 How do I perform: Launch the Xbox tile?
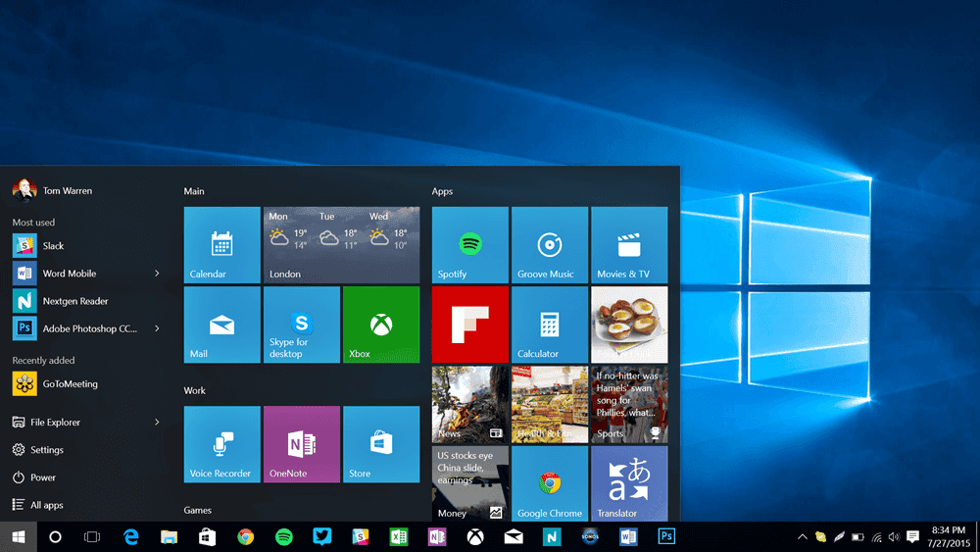(381, 325)
